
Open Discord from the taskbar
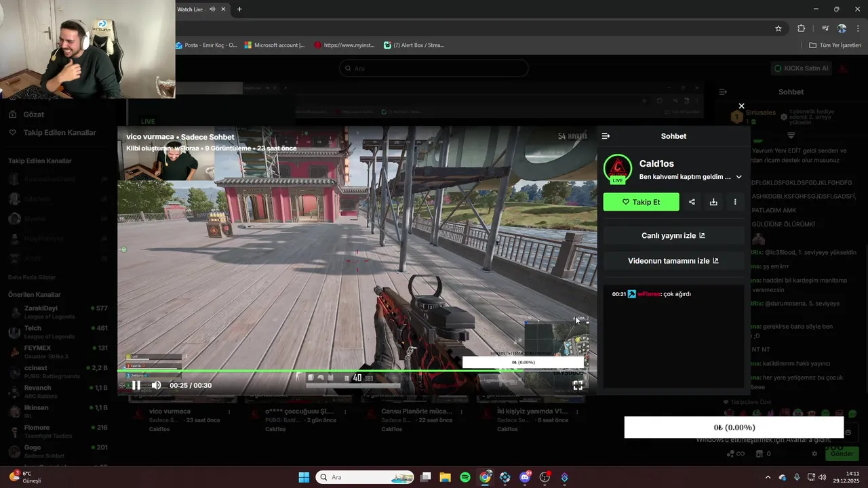coord(525,477)
